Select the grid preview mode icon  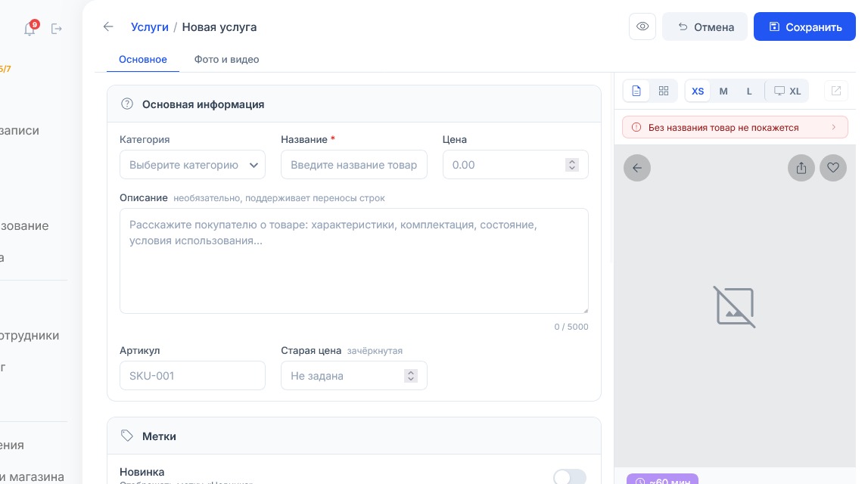click(663, 92)
